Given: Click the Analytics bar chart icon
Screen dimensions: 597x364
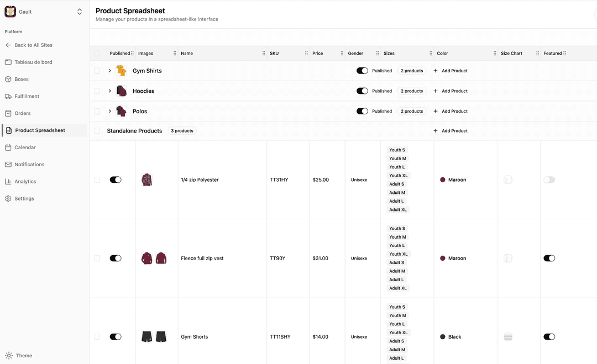Looking at the screenshot, I should tap(8, 181).
